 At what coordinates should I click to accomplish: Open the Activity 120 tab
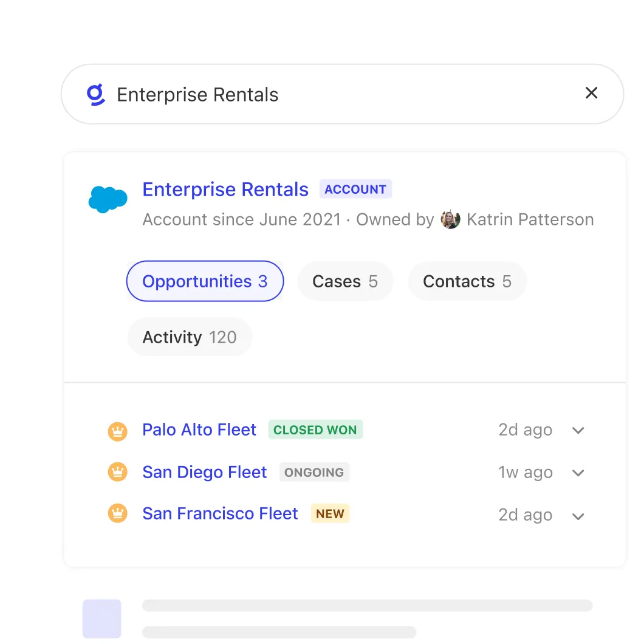point(190,337)
